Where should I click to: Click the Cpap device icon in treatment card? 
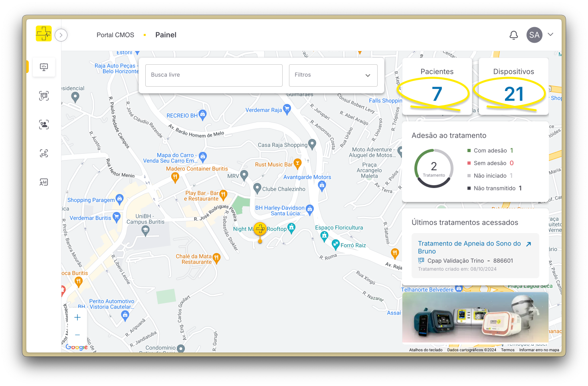(x=421, y=260)
